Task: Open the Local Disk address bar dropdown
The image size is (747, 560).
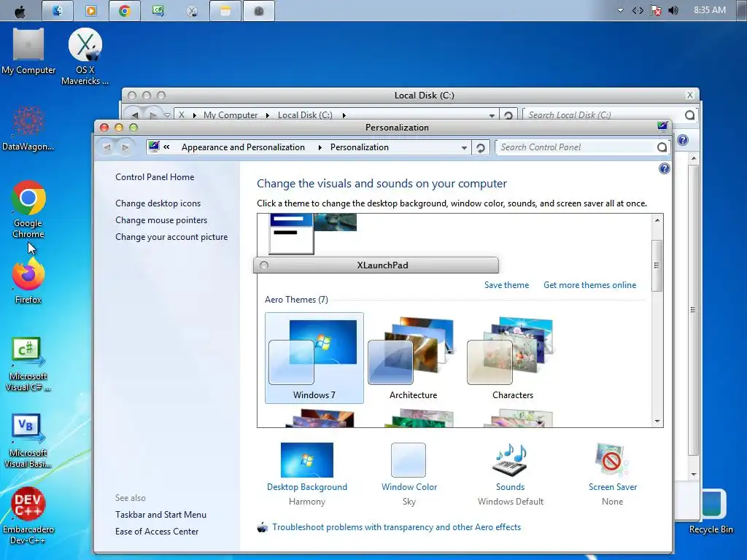Action: [x=492, y=116]
